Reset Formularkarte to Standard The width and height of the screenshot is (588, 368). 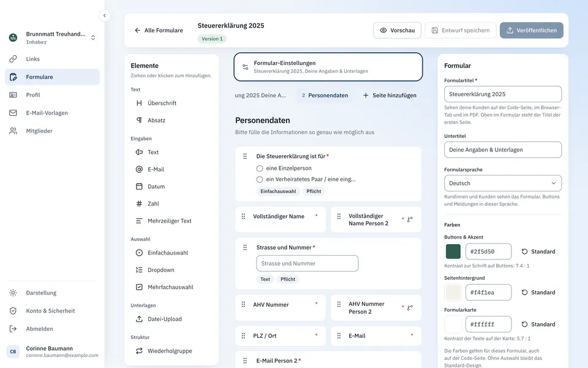[x=538, y=324]
